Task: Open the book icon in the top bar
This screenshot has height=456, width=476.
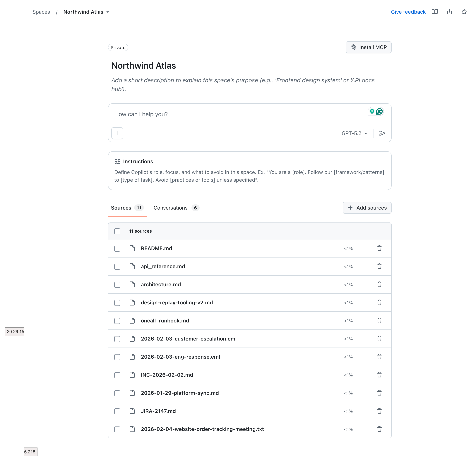Action: (434, 12)
